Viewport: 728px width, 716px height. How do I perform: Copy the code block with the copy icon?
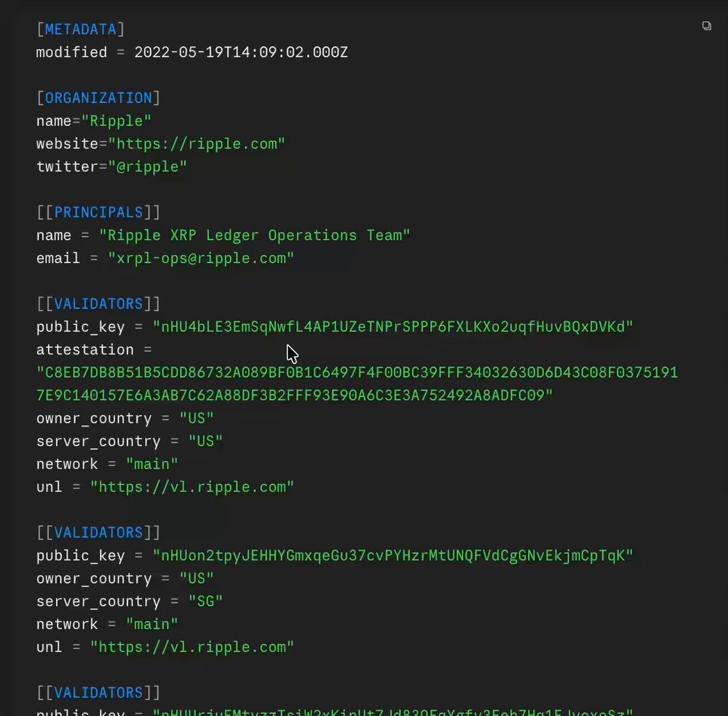[707, 25]
